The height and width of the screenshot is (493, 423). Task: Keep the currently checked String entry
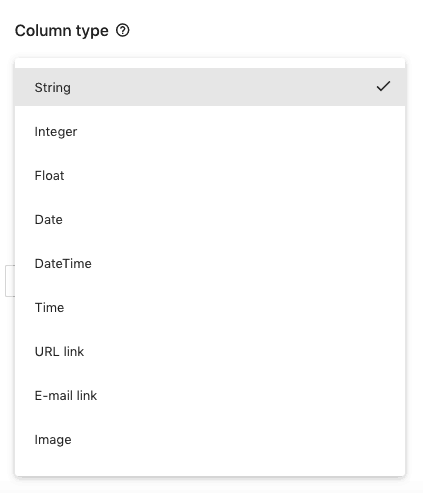click(x=210, y=87)
